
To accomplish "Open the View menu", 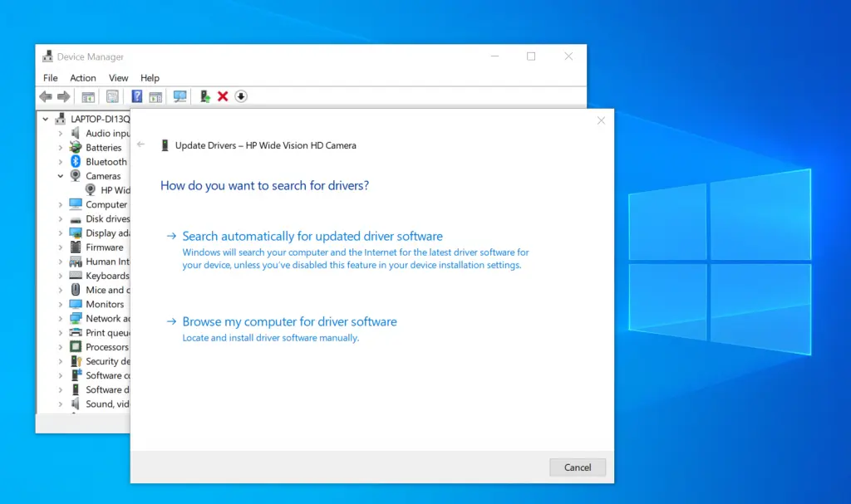I will click(x=119, y=78).
